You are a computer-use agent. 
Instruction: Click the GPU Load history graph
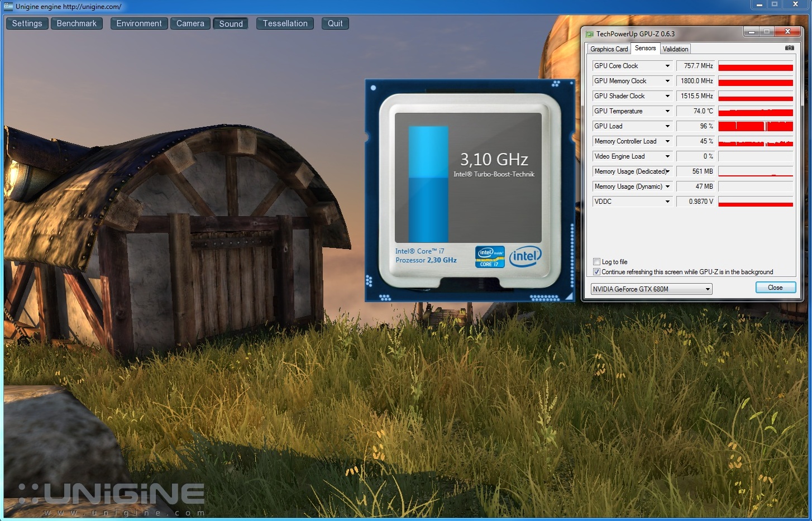[756, 126]
